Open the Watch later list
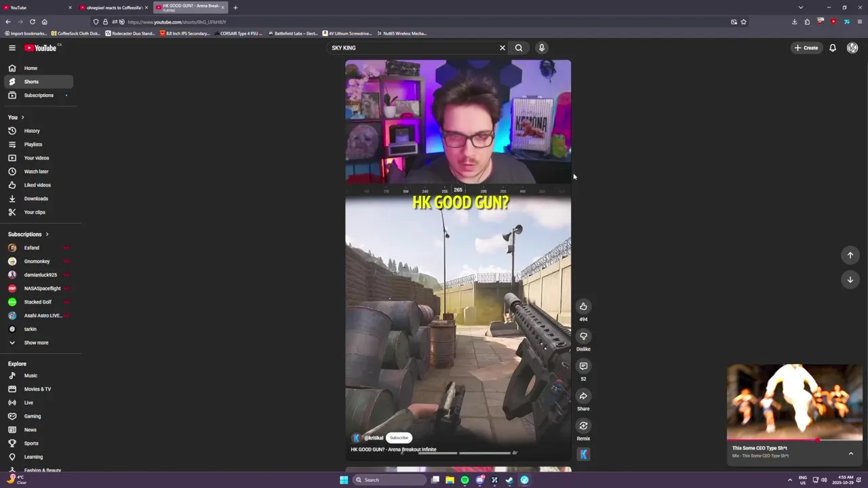The image size is (868, 488). (38, 171)
